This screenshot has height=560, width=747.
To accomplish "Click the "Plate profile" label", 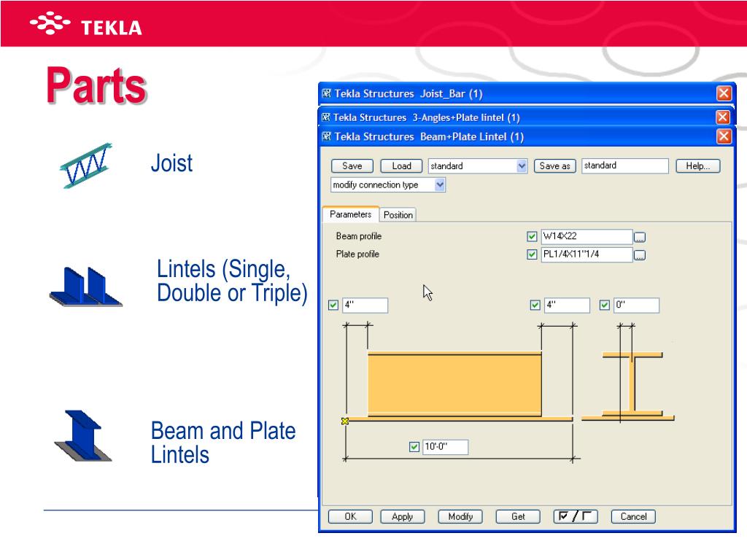I will click(x=357, y=254).
